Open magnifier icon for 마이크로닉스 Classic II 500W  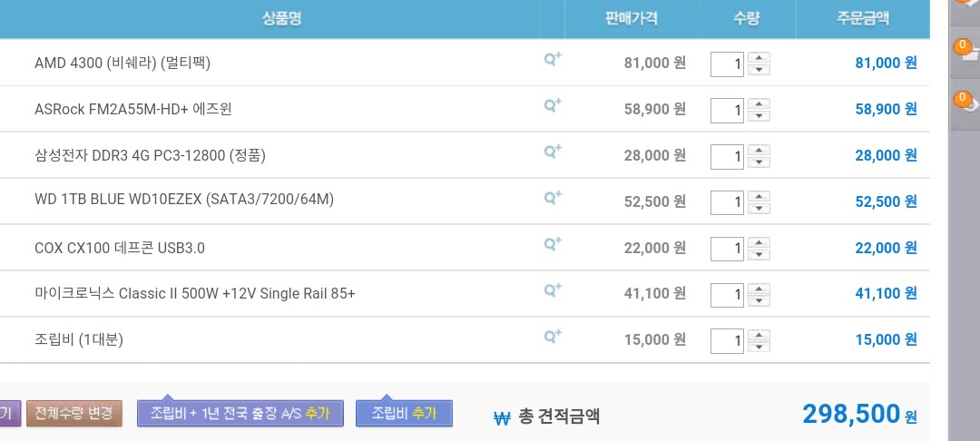click(x=552, y=290)
